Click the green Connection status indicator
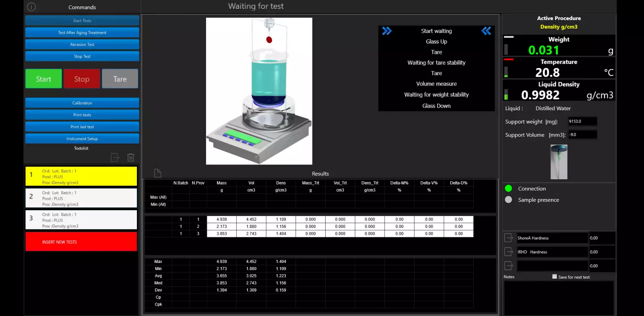The height and width of the screenshot is (316, 644). (x=508, y=189)
